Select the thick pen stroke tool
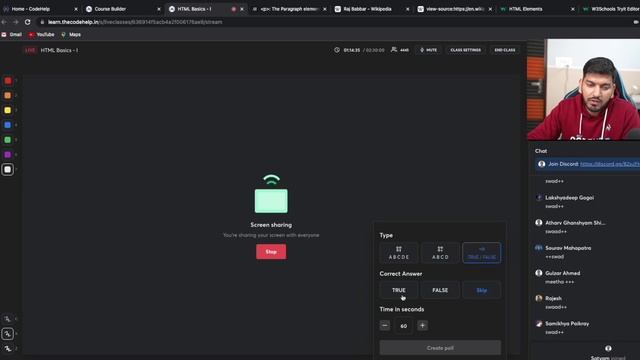 pyautogui.click(x=8, y=349)
